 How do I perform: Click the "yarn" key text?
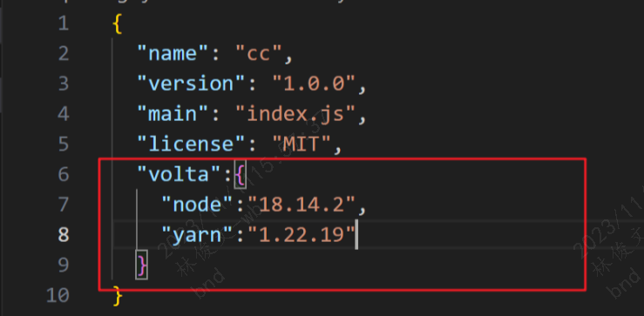coord(197,234)
